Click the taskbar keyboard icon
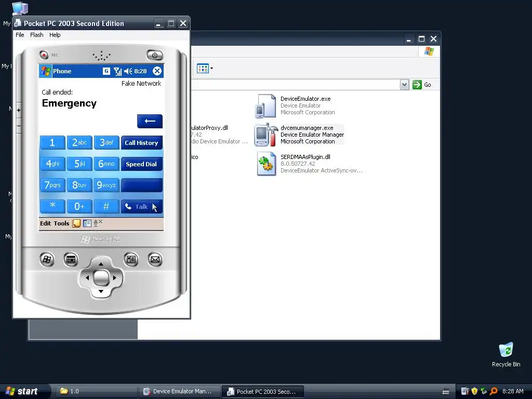The width and height of the screenshot is (532, 399). point(446,392)
